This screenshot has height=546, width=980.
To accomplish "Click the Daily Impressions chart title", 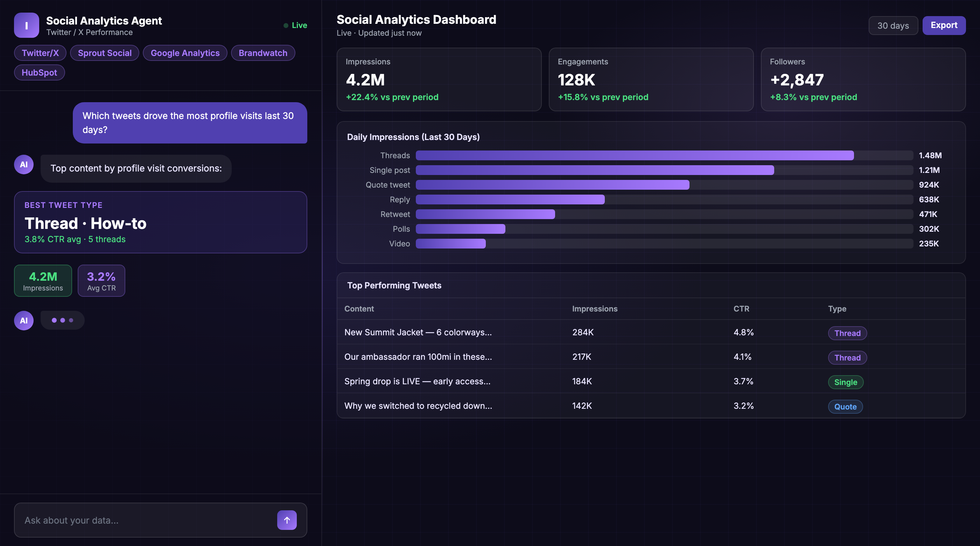I will 413,137.
